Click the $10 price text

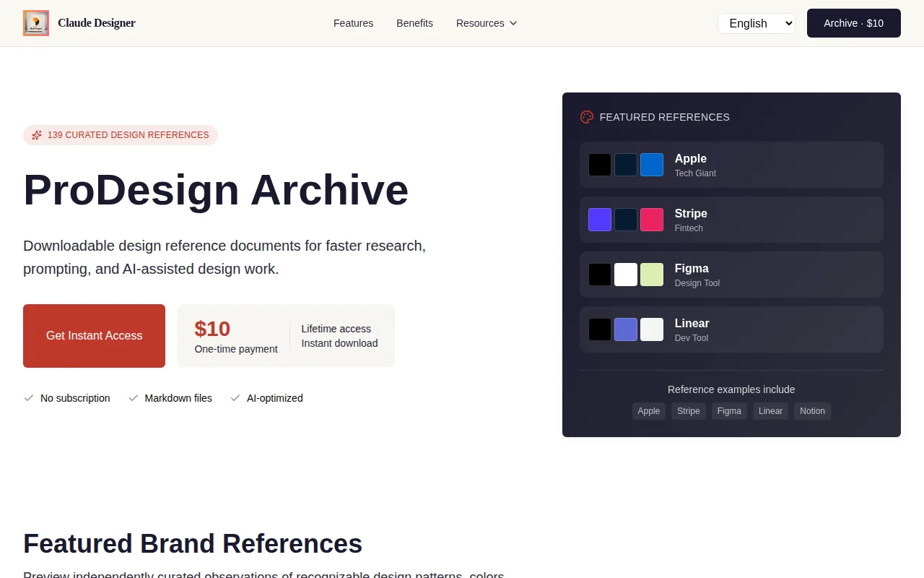click(x=212, y=329)
